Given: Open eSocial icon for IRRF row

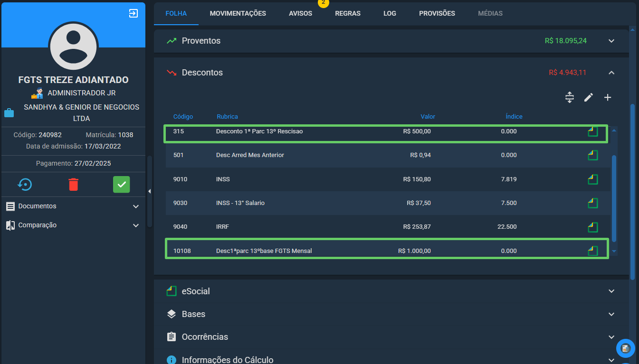Looking at the screenshot, I should coord(592,227).
